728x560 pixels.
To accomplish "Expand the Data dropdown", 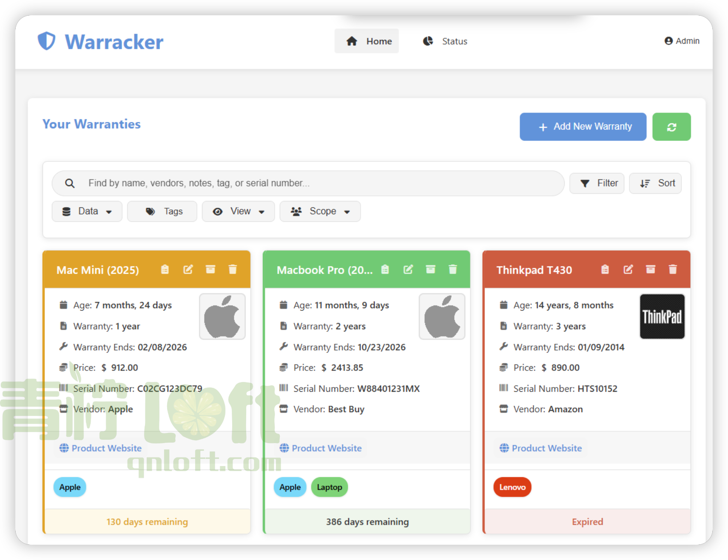I will [x=87, y=212].
